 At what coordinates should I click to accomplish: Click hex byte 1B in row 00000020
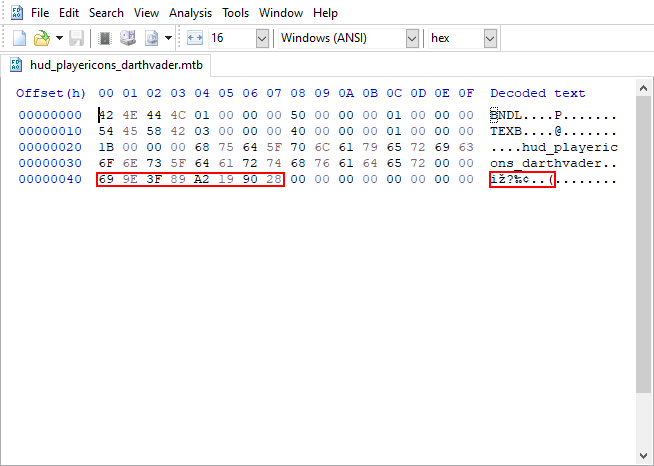point(106,147)
